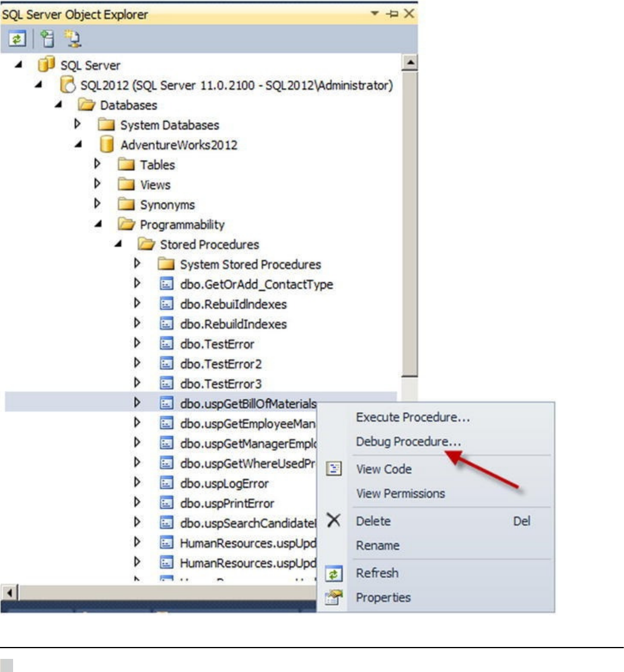Click the System Databases folder icon
This screenshot has width=624, height=672.
point(106,125)
